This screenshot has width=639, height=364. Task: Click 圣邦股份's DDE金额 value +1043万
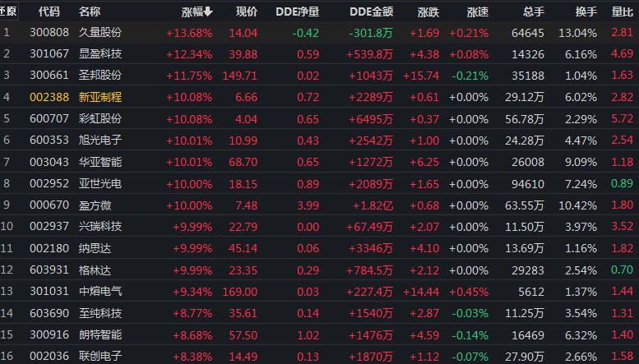click(373, 75)
